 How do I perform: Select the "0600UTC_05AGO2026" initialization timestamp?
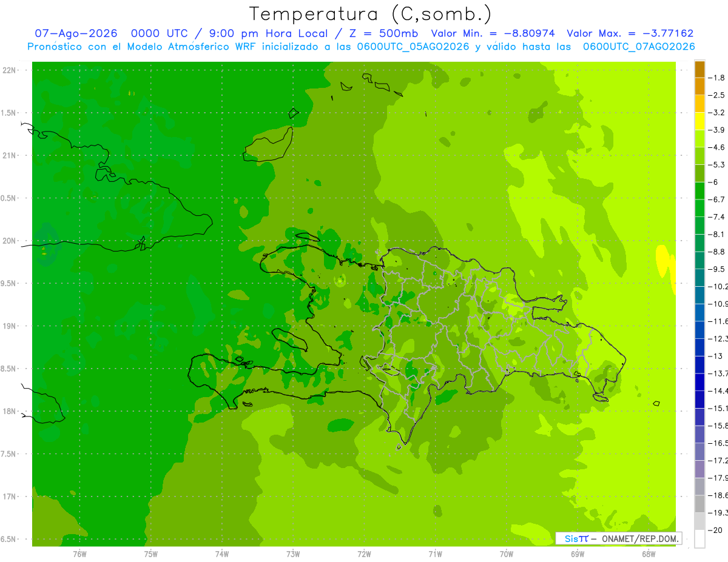tap(413, 47)
